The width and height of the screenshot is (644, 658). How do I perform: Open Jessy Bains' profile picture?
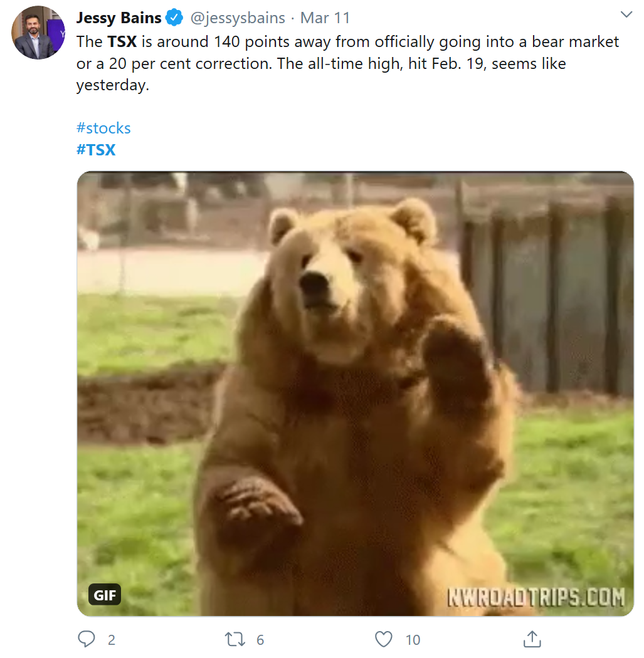38,33
